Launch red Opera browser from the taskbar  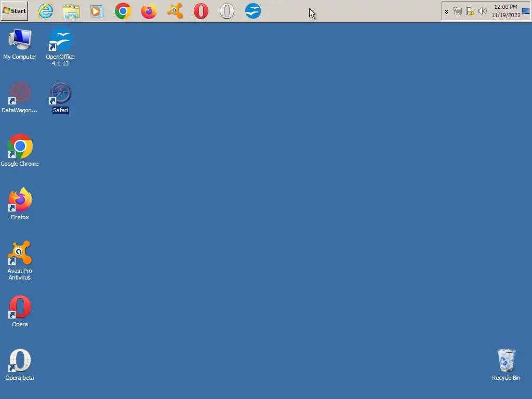coord(201,11)
